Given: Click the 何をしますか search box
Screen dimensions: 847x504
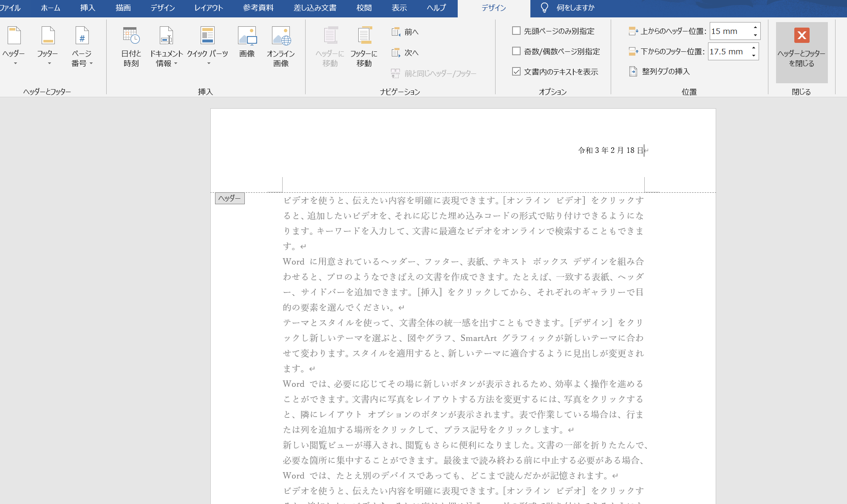Looking at the screenshot, I should (575, 8).
